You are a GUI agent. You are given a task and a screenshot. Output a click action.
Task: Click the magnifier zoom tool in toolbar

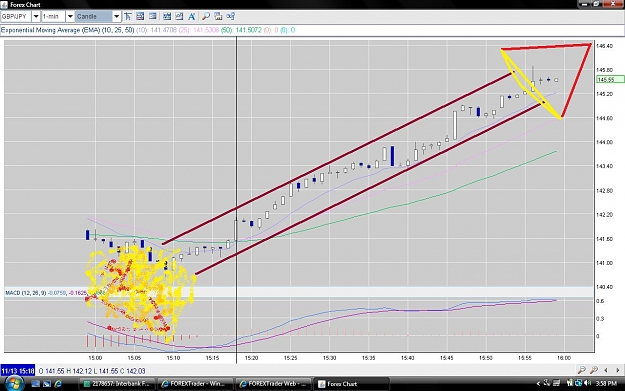point(206,16)
